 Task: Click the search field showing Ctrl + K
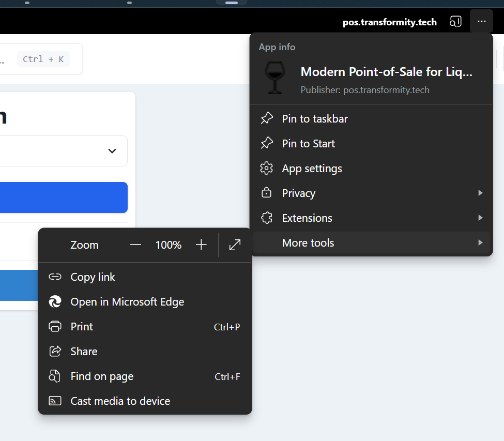[41, 59]
